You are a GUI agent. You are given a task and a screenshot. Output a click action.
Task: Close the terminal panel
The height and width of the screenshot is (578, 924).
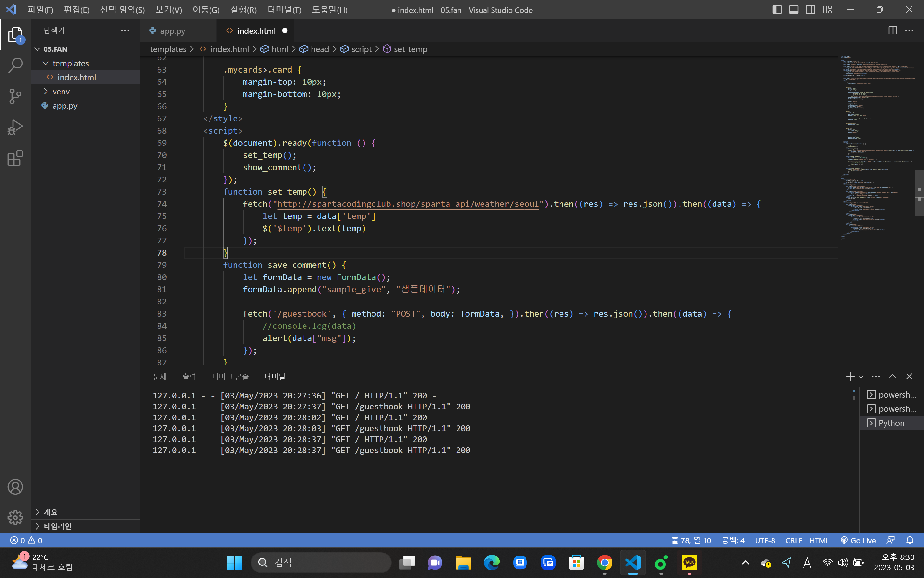point(909,377)
